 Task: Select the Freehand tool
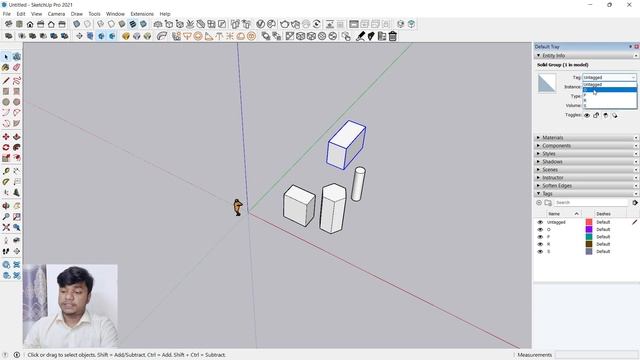(x=16, y=80)
